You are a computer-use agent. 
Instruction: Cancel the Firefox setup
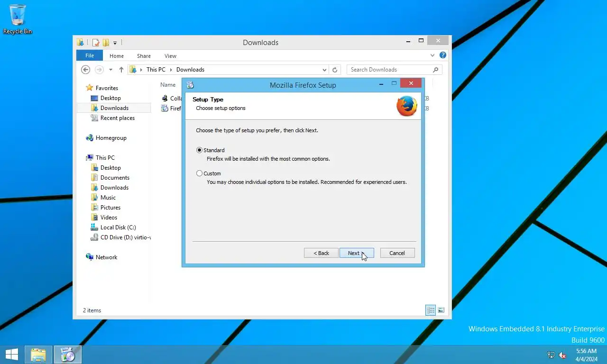(x=397, y=253)
